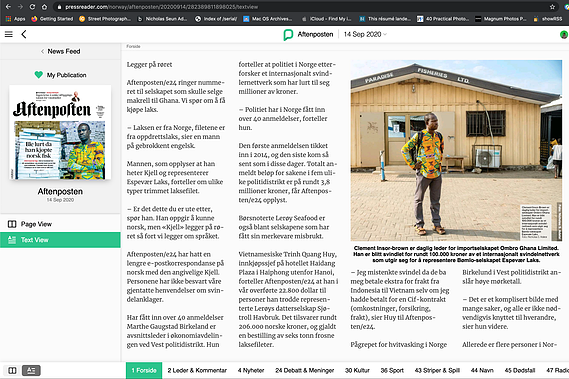Click the heading 'Legger på røret'
Viewport: 569px width, 379px height.
click(150, 65)
